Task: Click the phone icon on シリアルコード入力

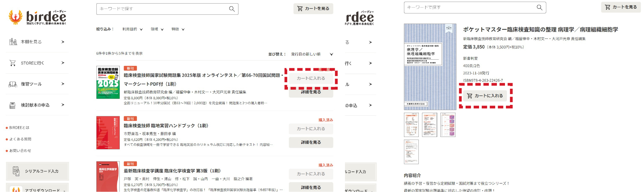Action: coord(16,171)
